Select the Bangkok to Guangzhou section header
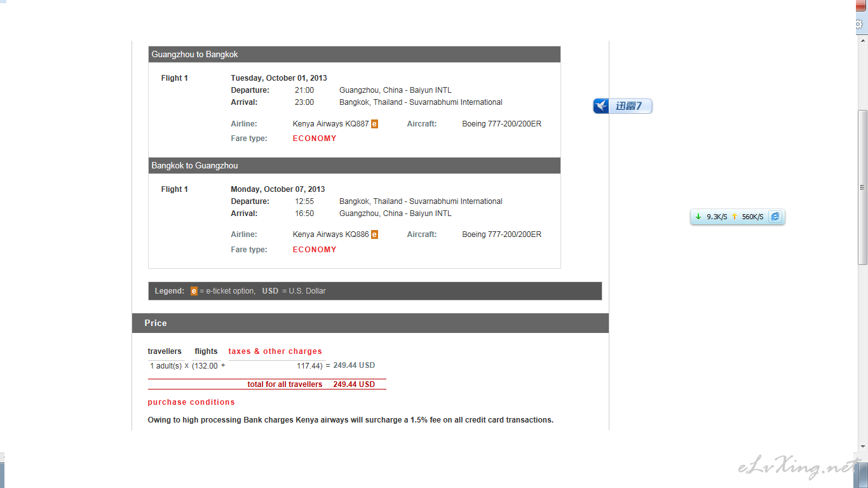 (x=355, y=166)
